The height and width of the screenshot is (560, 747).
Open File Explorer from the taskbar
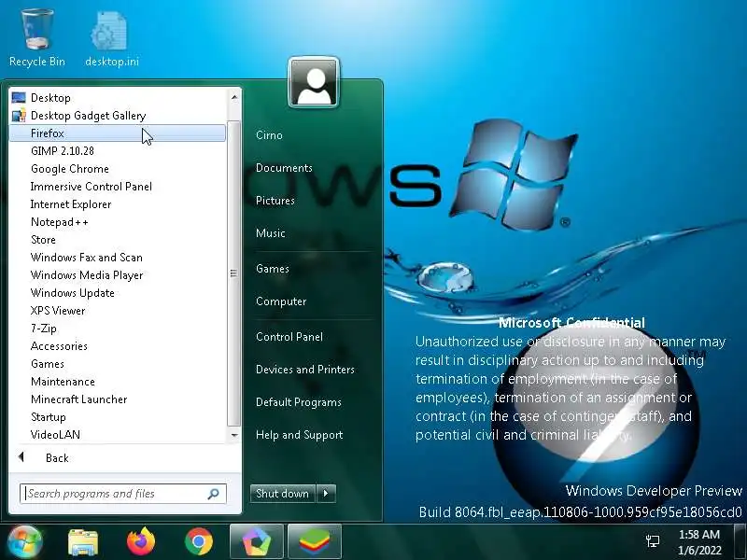[x=83, y=542]
